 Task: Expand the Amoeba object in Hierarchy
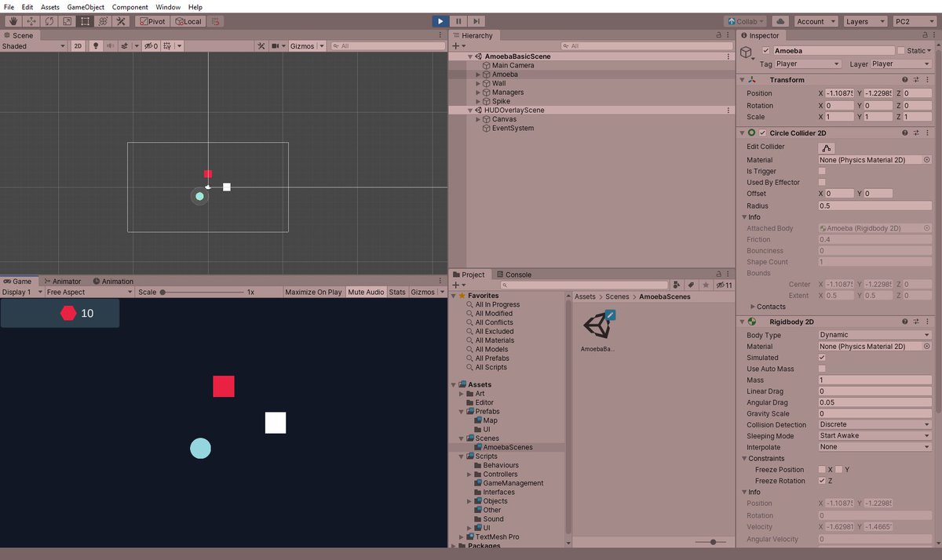478,75
